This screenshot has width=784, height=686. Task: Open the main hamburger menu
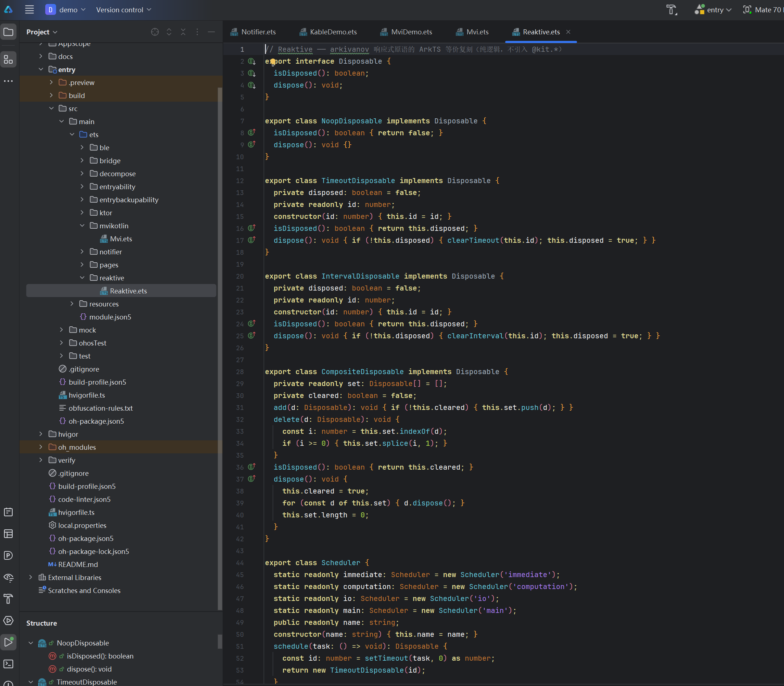29,9
